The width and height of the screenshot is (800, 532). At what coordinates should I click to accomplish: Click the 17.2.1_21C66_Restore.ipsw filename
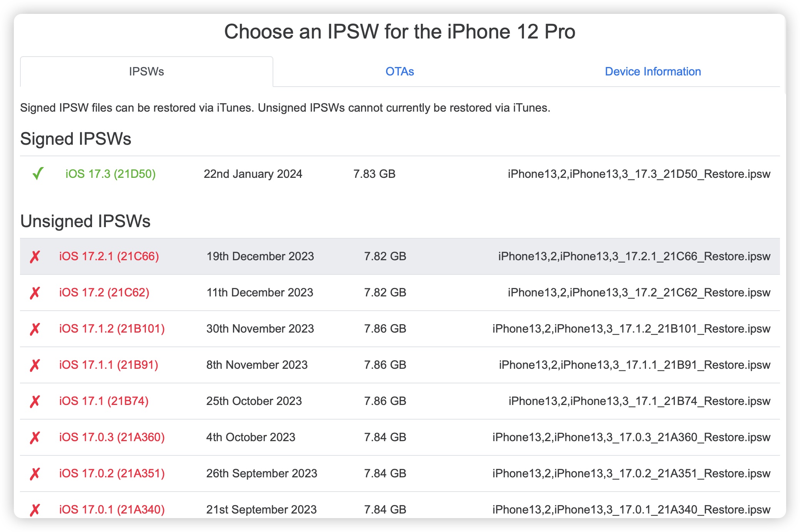pyautogui.click(x=634, y=256)
